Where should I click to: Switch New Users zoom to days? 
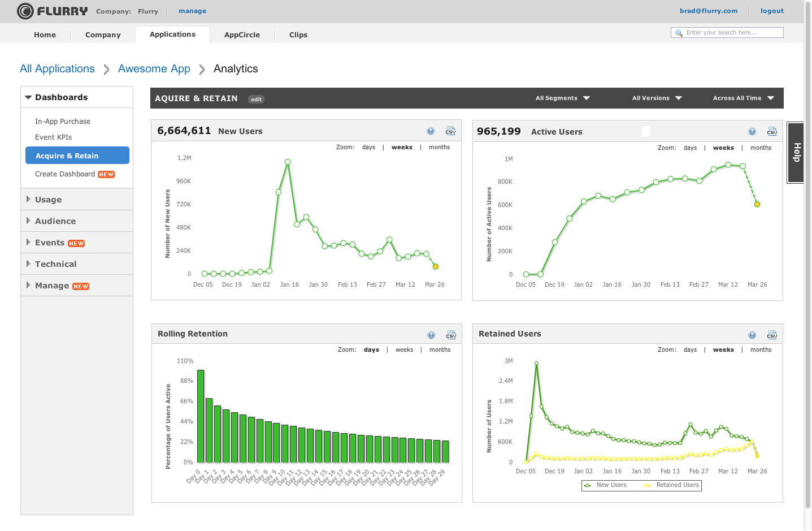tap(368, 147)
